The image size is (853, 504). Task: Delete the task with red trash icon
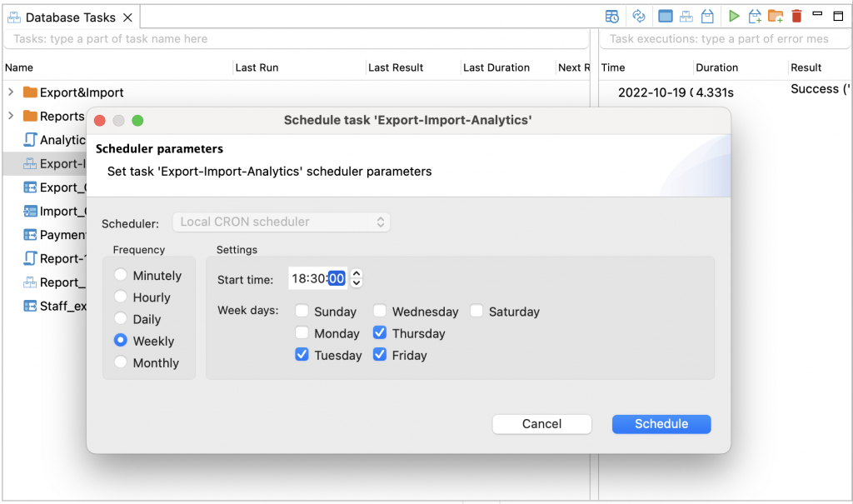[797, 17]
